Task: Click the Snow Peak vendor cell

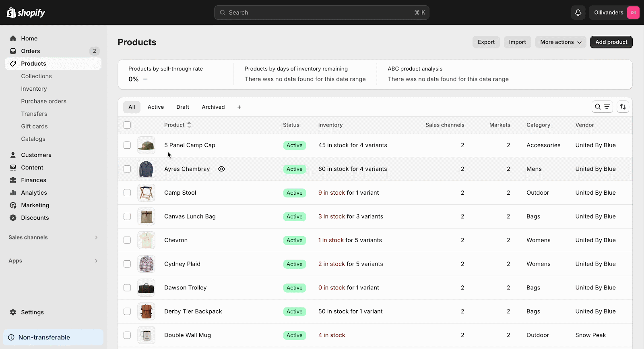Action: click(590, 335)
